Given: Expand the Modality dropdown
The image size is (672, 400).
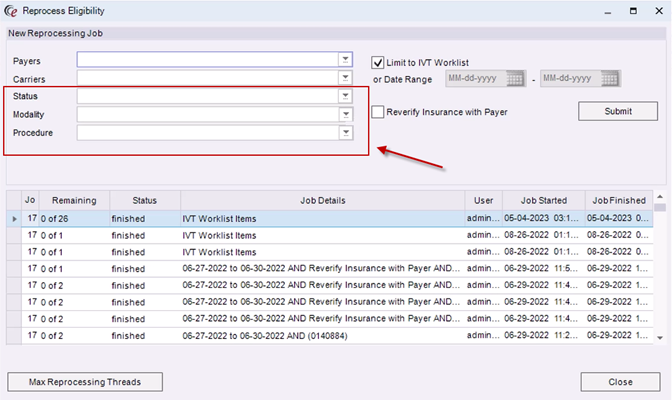Looking at the screenshot, I should (345, 114).
